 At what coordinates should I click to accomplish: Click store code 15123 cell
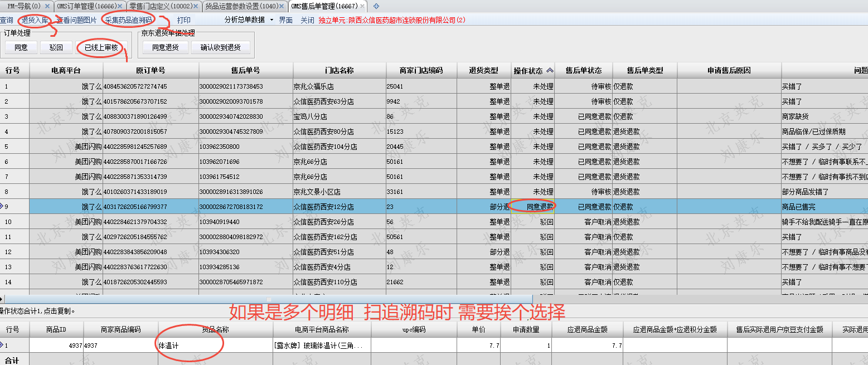click(x=421, y=132)
